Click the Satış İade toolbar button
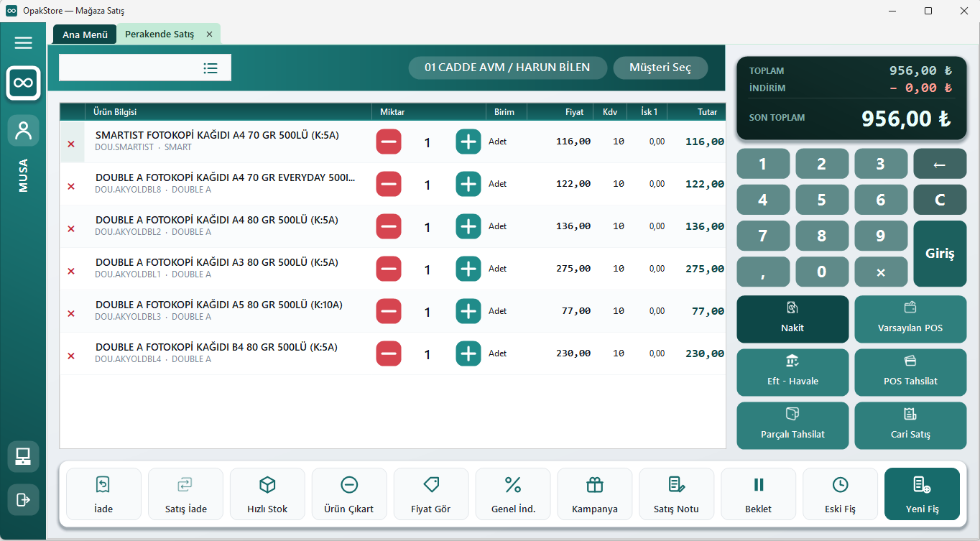The width and height of the screenshot is (980, 541). click(185, 494)
